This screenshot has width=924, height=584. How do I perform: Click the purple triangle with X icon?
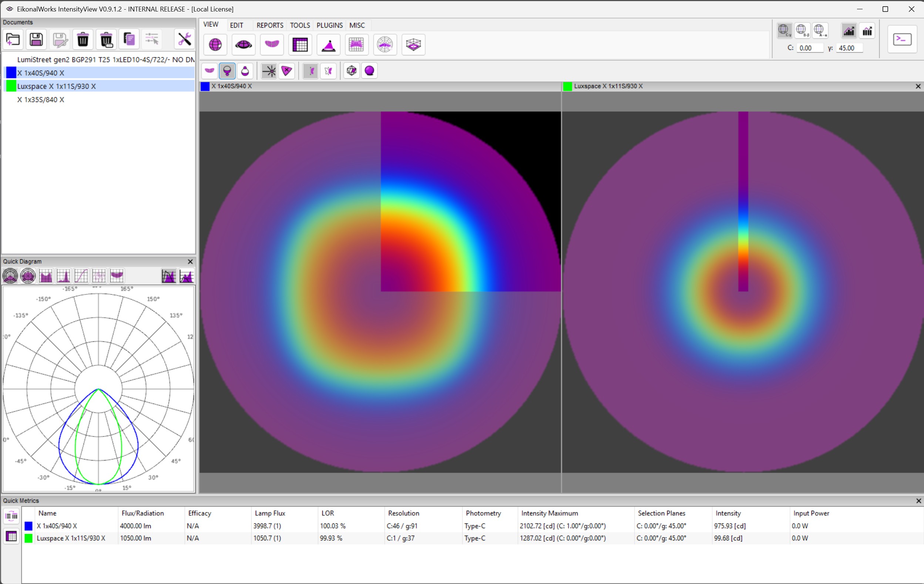point(287,71)
